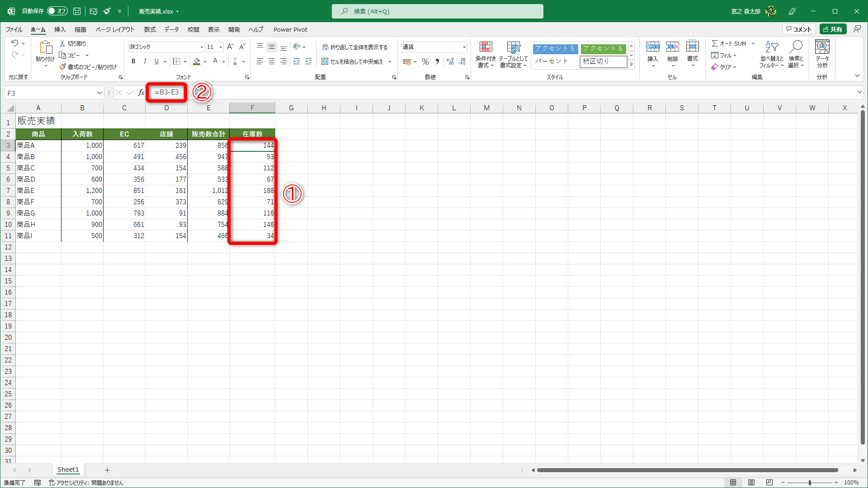Open the Data ribbon tab
This screenshot has width=868, height=488.
[x=171, y=29]
